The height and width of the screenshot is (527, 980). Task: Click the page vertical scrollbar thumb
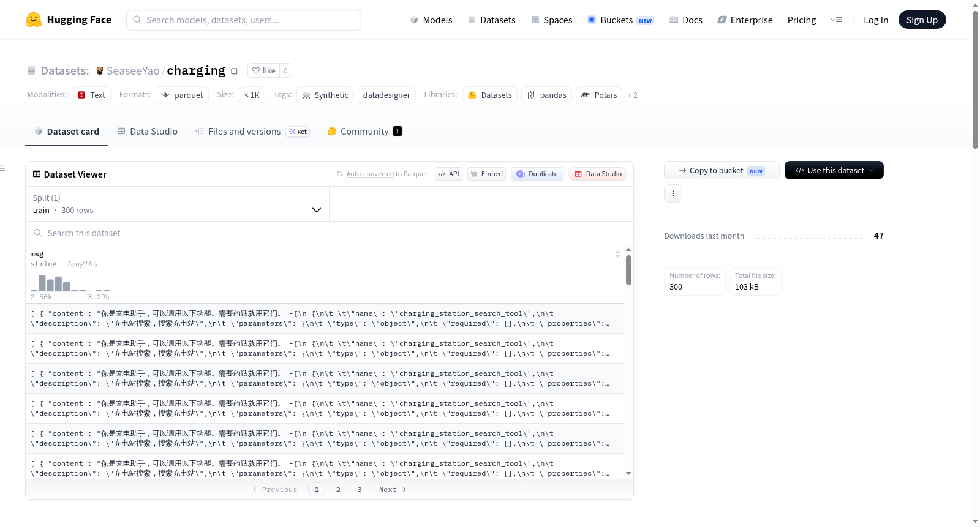point(975,80)
